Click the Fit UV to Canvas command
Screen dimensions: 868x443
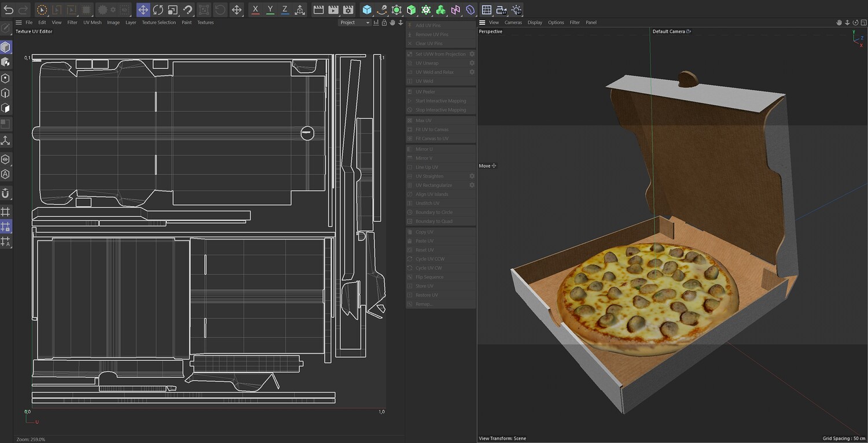(x=432, y=130)
